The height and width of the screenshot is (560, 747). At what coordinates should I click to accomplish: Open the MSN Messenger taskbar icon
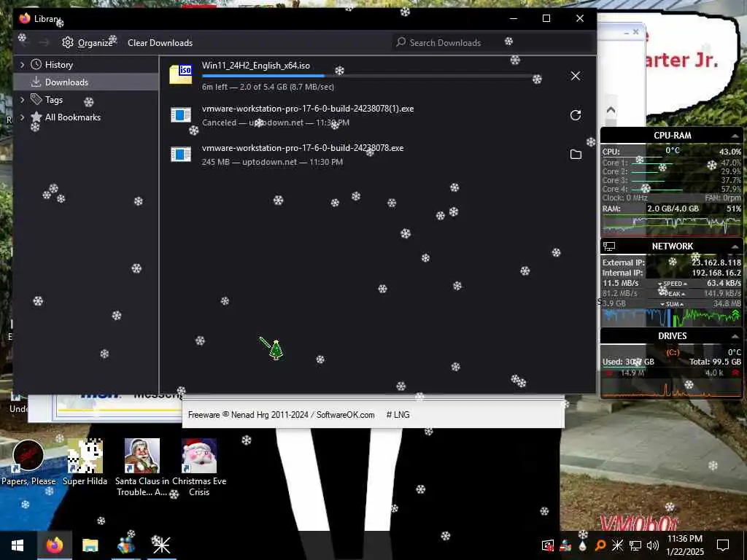pos(125,545)
